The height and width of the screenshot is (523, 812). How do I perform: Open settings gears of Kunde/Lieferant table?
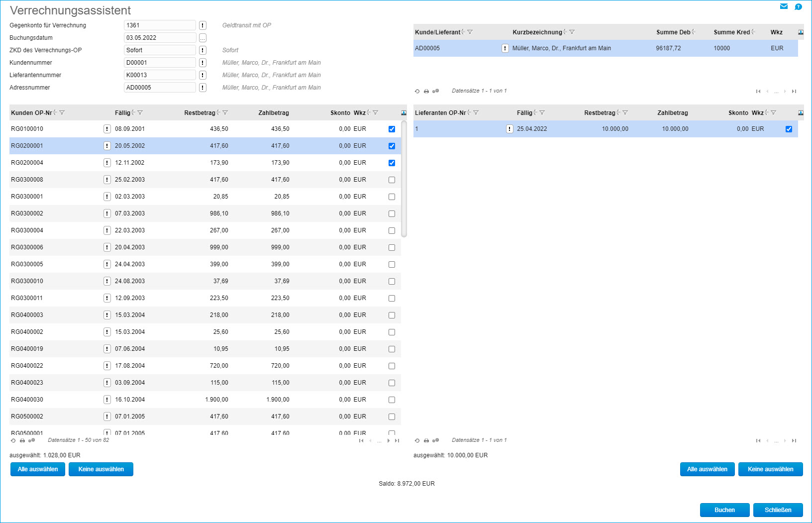(435, 91)
